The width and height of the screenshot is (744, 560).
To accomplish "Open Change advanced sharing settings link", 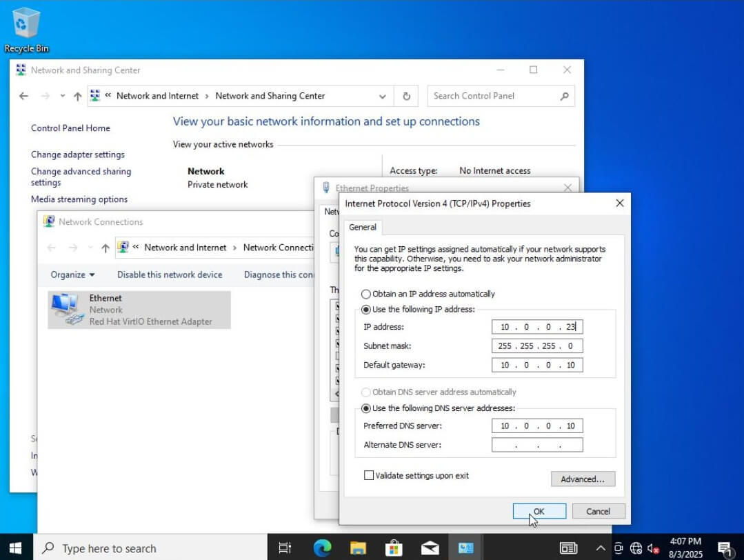I will point(81,177).
